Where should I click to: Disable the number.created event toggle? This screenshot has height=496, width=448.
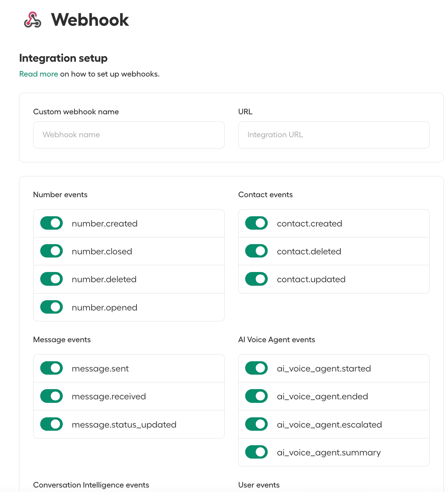[x=51, y=223]
